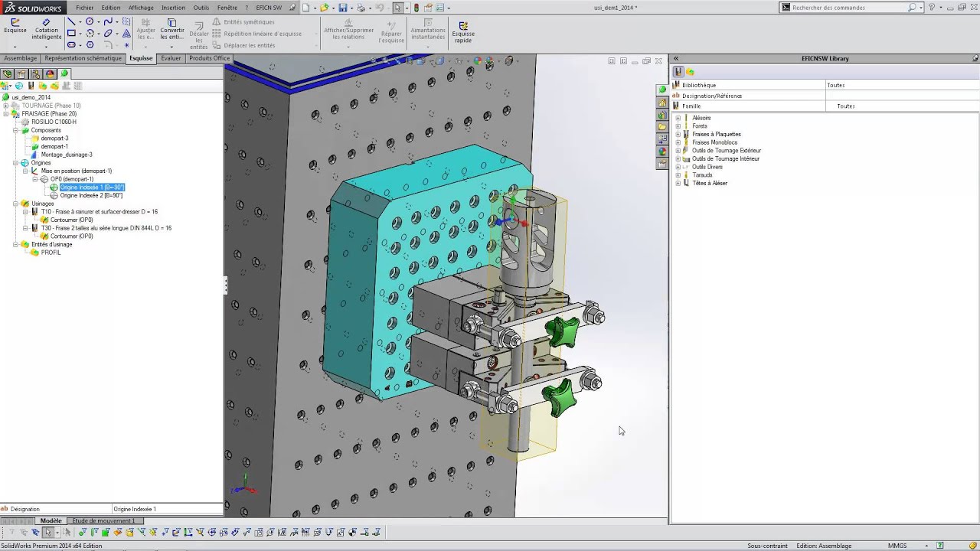Switch to the Assemblage tab
Viewport: 980px width, 551px height.
pos(21,58)
